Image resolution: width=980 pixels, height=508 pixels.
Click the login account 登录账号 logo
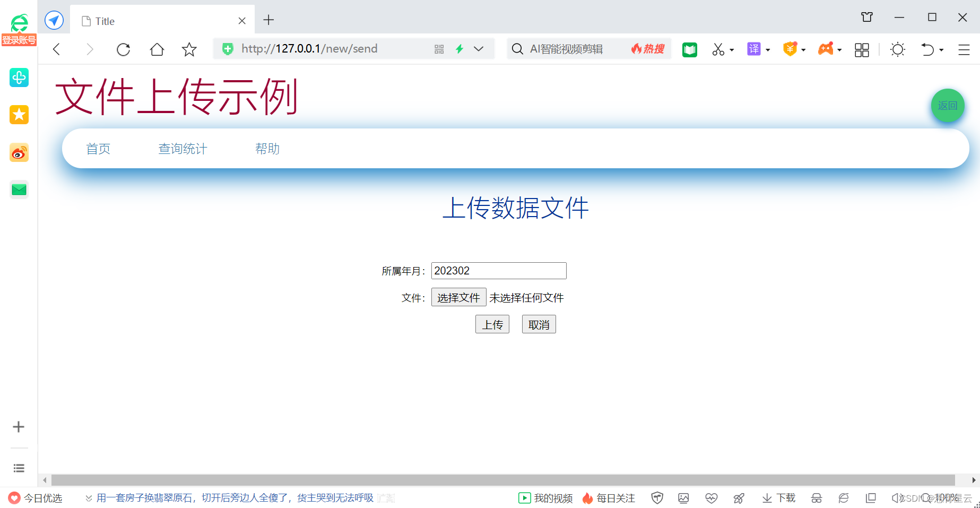pyautogui.click(x=19, y=30)
